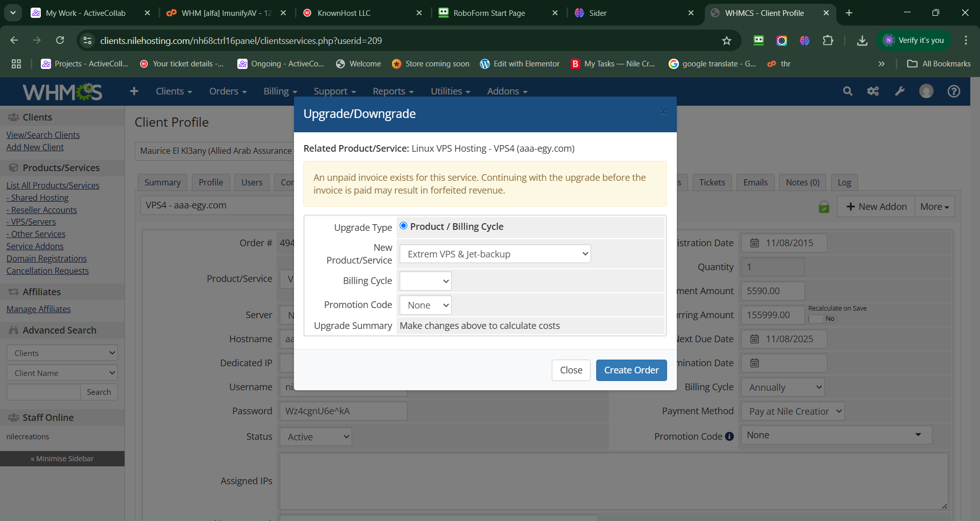Select the Product / Billing Cycle radio
The image size is (980, 521).
coord(403,226)
